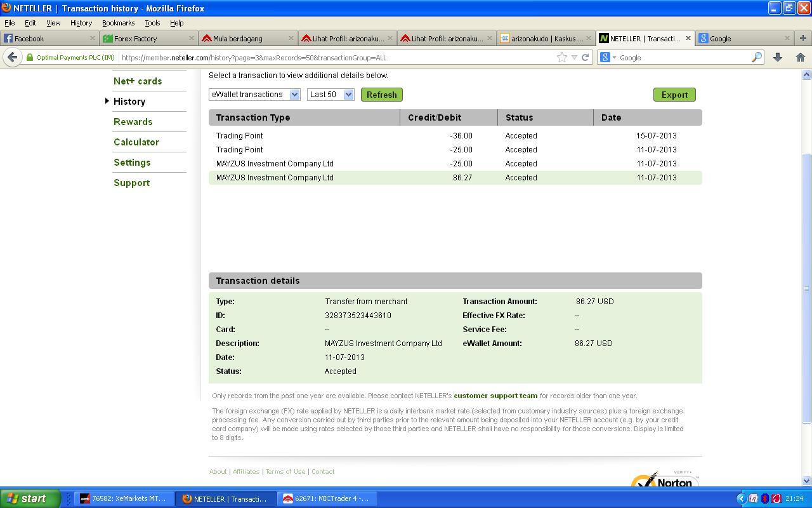Open the Terms of Use footer link
Image resolution: width=812 pixels, height=508 pixels.
click(x=285, y=472)
